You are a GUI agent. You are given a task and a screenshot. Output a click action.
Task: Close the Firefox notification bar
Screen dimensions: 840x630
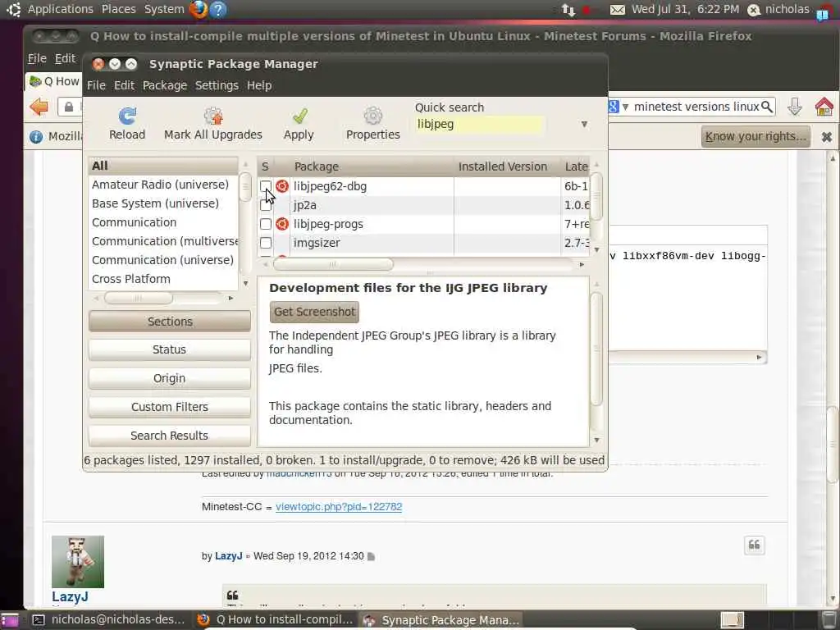tap(827, 137)
